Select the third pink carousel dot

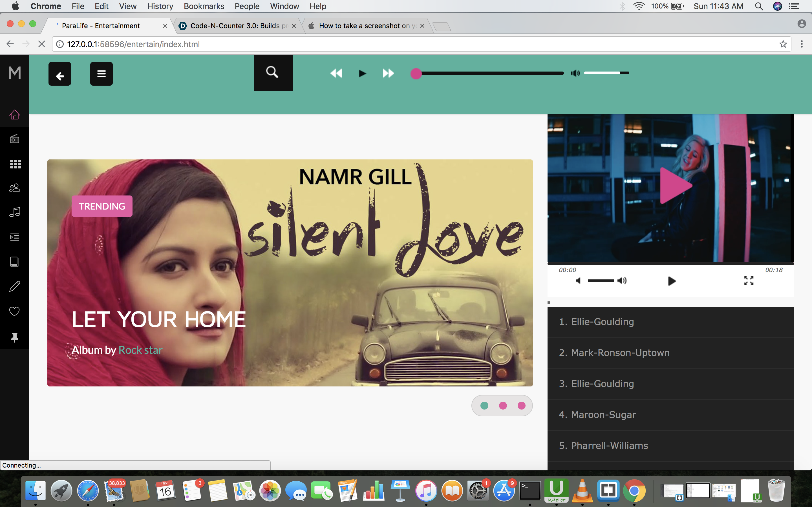(521, 406)
